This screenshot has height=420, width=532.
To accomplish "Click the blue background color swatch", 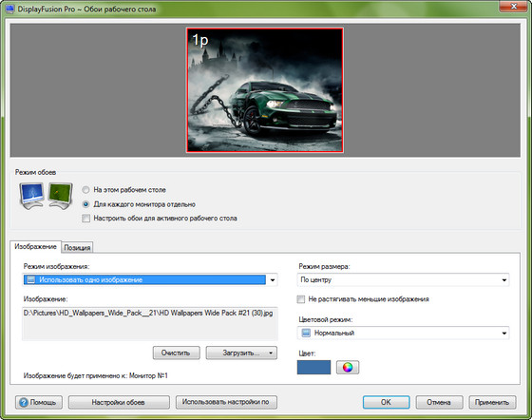I will (x=313, y=367).
